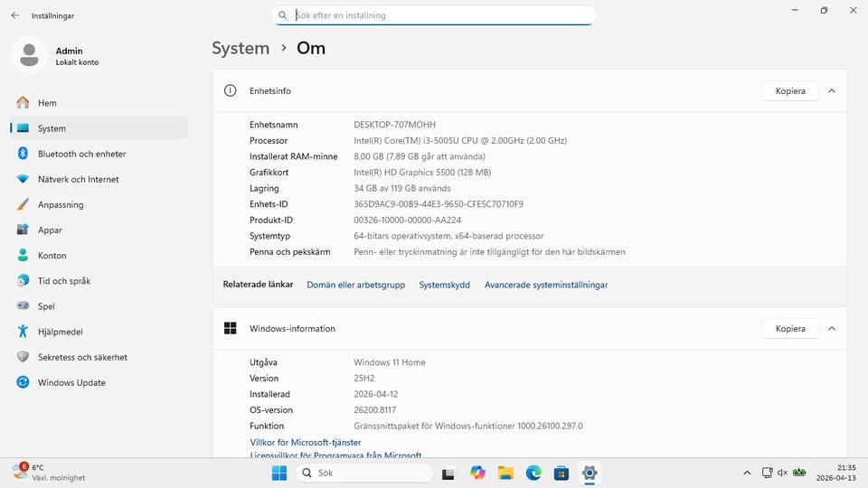Click System in the breadcrumb
This screenshot has width=868, height=488.
point(241,48)
